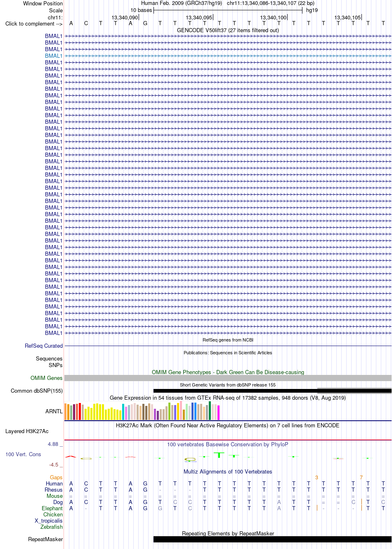Image resolution: width=392 pixels, height=549 pixels.
Task: Click 'Repeating Elements by RepeatMasker' title
Action: 228,533
